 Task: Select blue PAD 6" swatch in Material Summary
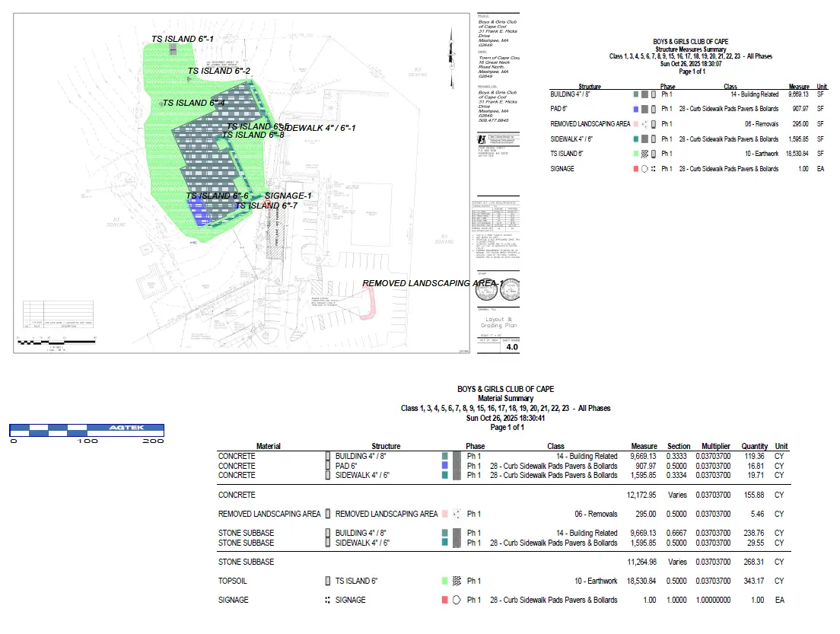(445, 465)
